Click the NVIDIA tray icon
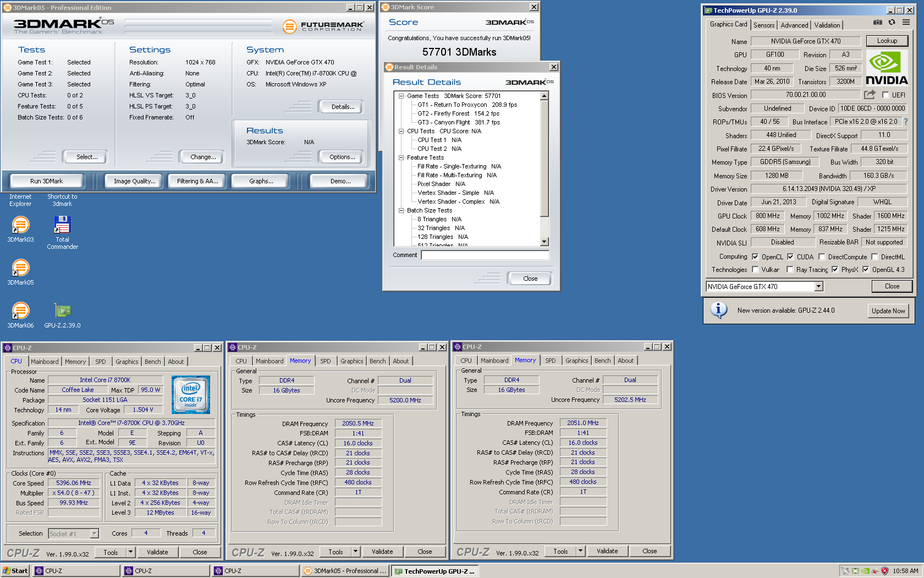 [x=865, y=571]
